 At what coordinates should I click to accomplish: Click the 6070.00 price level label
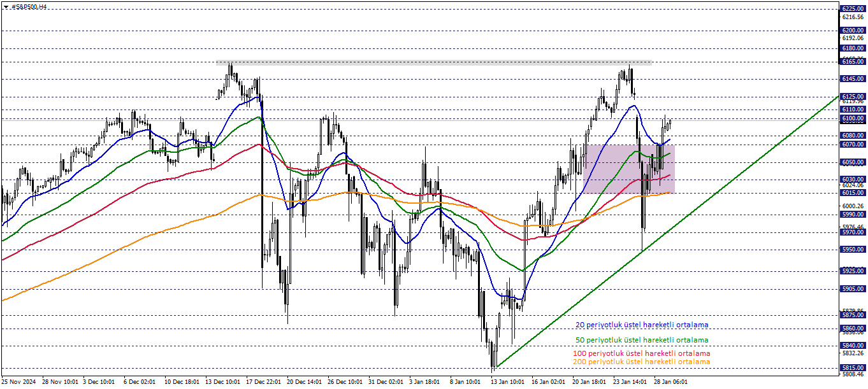coord(853,145)
